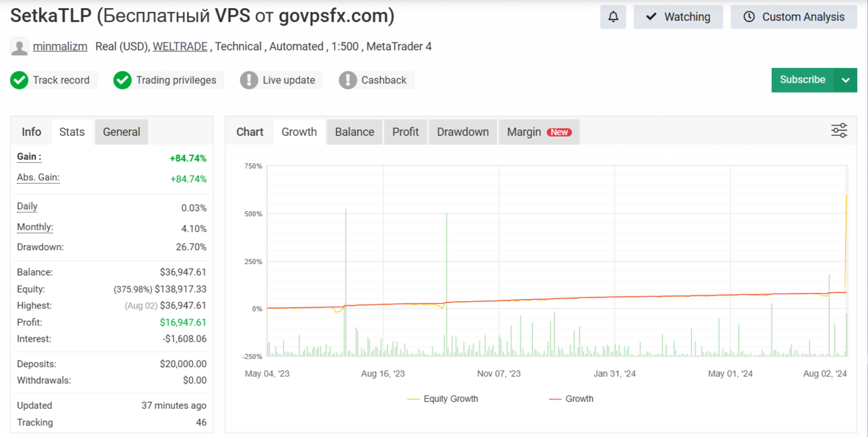Click the SetkaTLP page title
The width and height of the screenshot is (868, 437).
(x=202, y=16)
